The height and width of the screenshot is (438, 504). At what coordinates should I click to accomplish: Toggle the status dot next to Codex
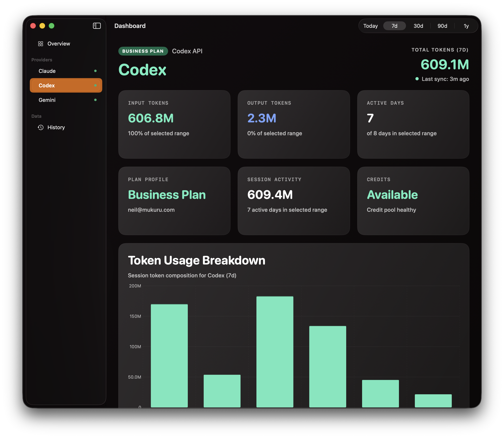[95, 85]
